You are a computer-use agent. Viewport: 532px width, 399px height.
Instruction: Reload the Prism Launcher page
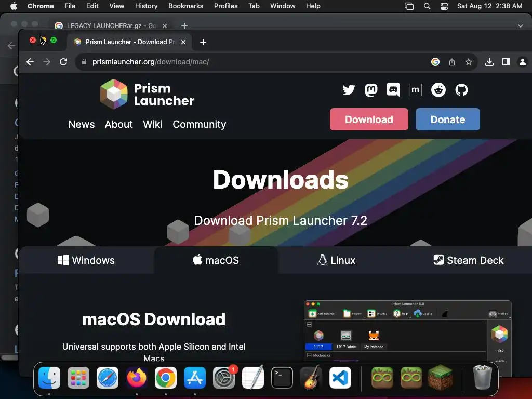[63, 62]
